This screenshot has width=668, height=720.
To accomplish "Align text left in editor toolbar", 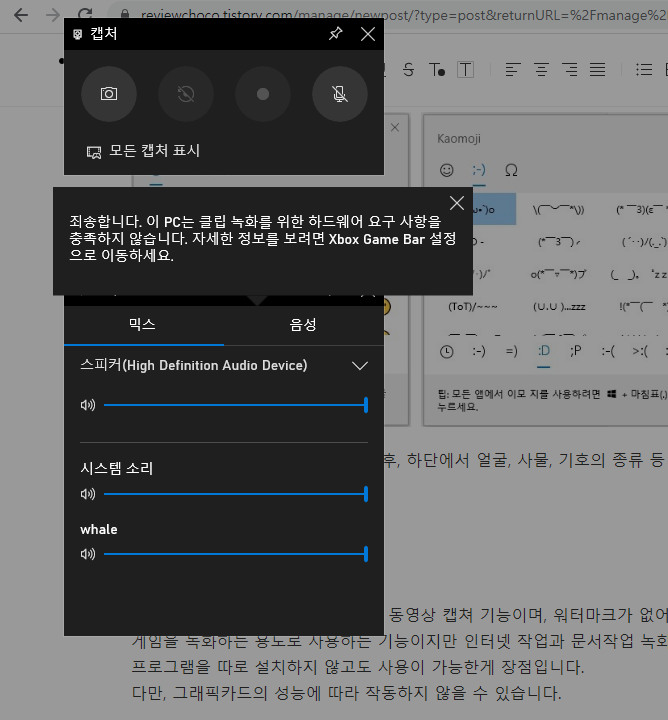I will (512, 70).
